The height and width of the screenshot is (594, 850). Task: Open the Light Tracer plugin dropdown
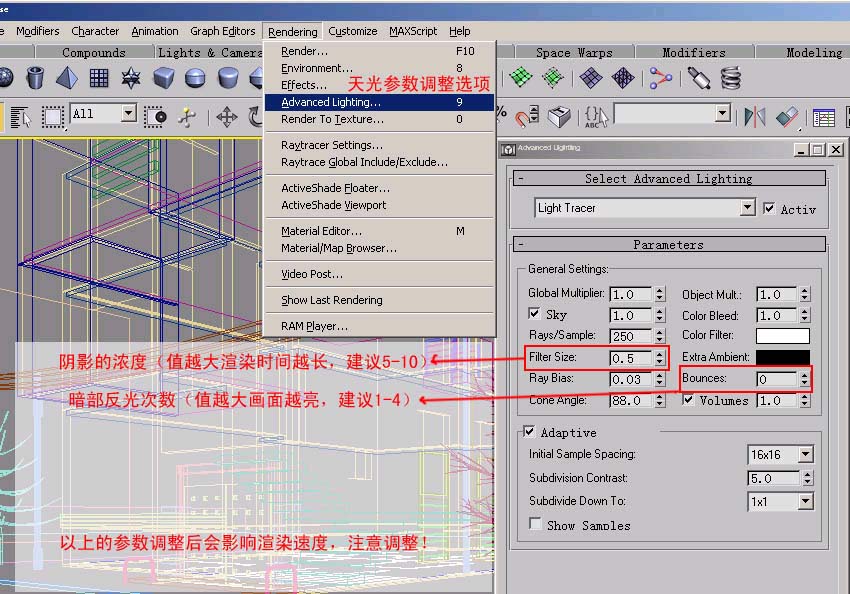point(747,208)
